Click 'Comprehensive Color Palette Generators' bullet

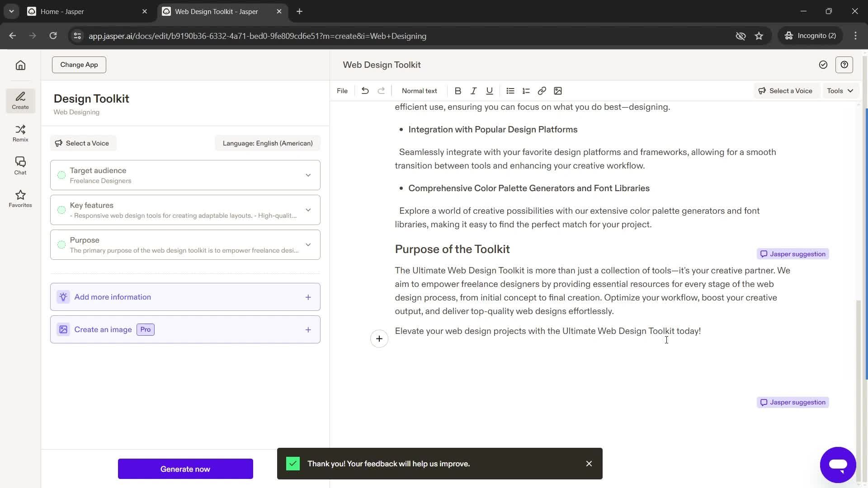(529, 188)
